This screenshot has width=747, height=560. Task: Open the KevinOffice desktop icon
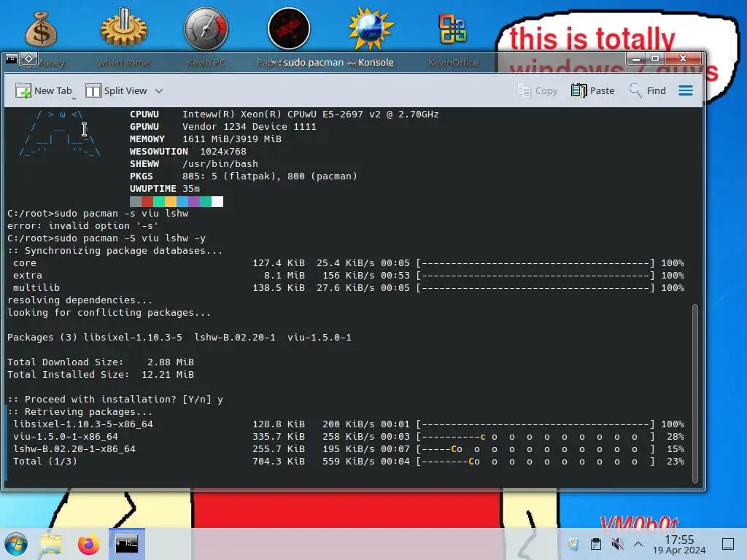[x=452, y=28]
